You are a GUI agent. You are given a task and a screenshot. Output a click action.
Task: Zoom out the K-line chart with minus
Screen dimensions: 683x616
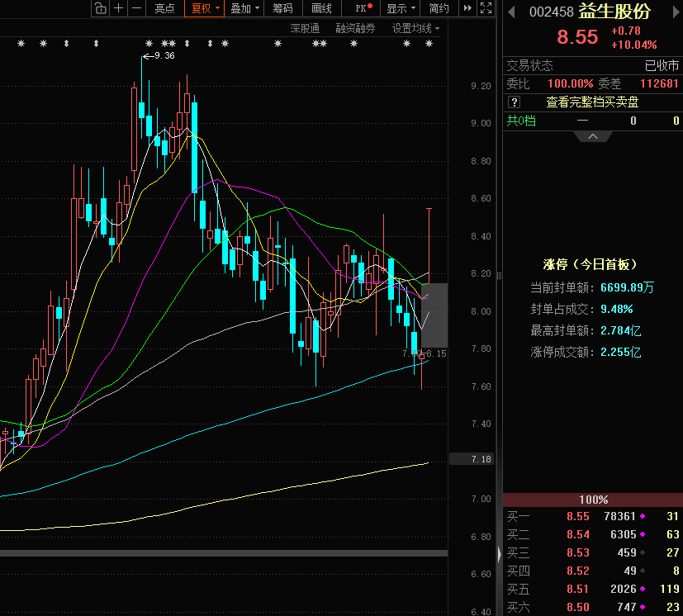(x=136, y=8)
